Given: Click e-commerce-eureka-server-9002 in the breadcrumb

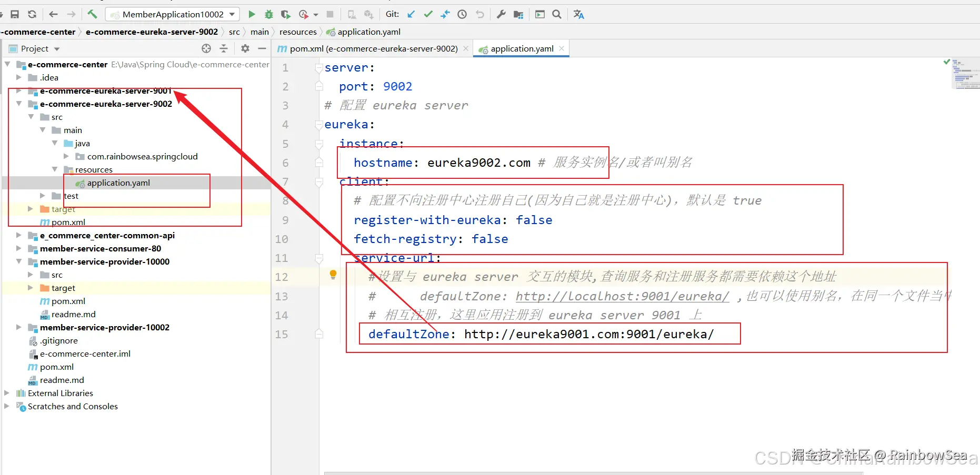Looking at the screenshot, I should pyautogui.click(x=152, y=32).
